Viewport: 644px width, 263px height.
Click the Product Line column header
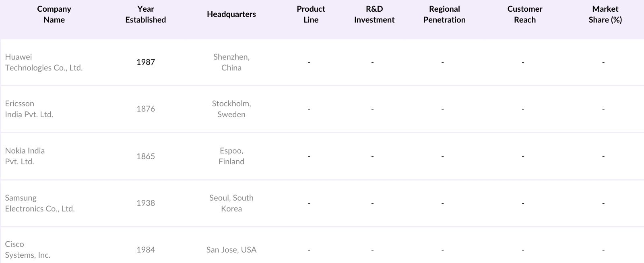311,14
